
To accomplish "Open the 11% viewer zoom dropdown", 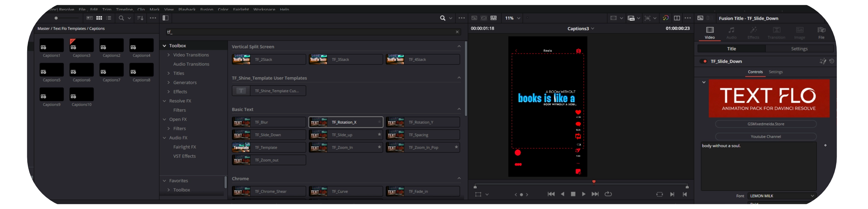I will coord(513,18).
